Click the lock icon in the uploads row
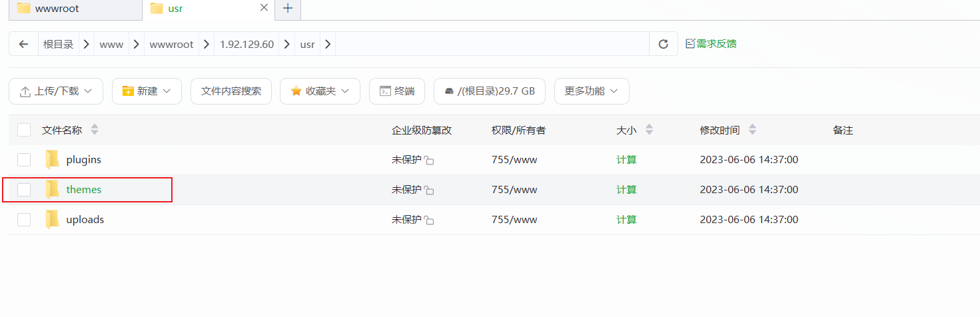The width and height of the screenshot is (980, 317). [430, 221]
